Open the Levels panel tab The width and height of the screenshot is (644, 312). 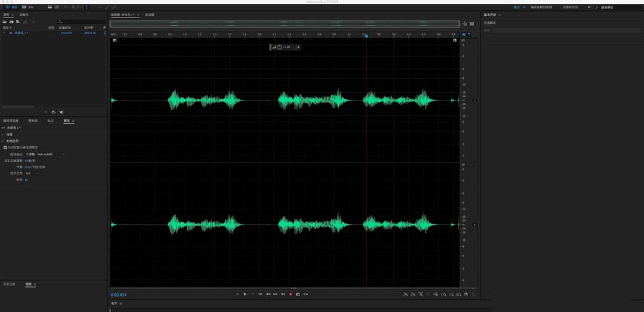[115, 304]
